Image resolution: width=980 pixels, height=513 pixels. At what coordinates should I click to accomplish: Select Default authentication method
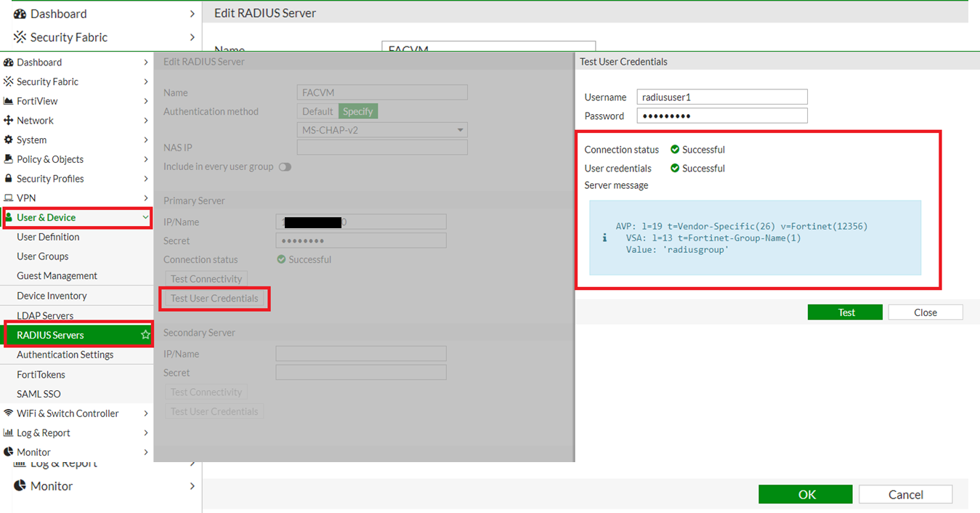(317, 112)
